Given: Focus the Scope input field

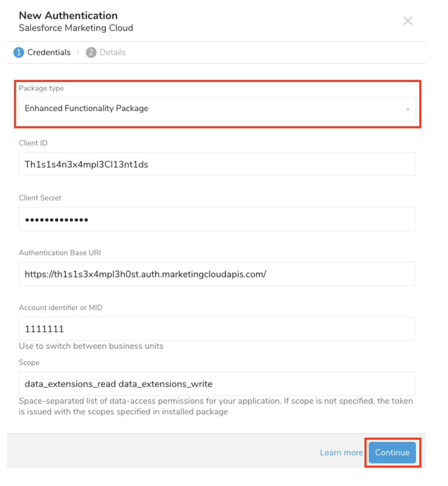Looking at the screenshot, I should (217, 384).
